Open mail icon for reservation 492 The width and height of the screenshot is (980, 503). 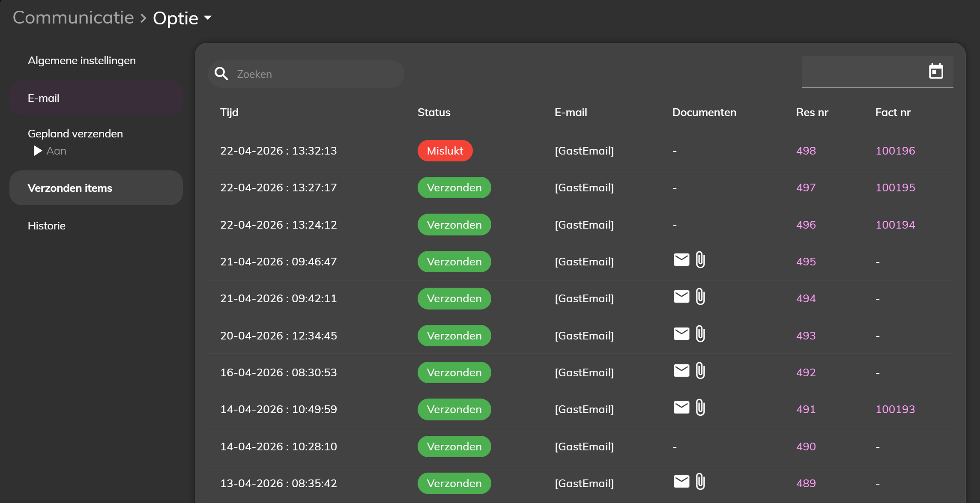tap(681, 370)
